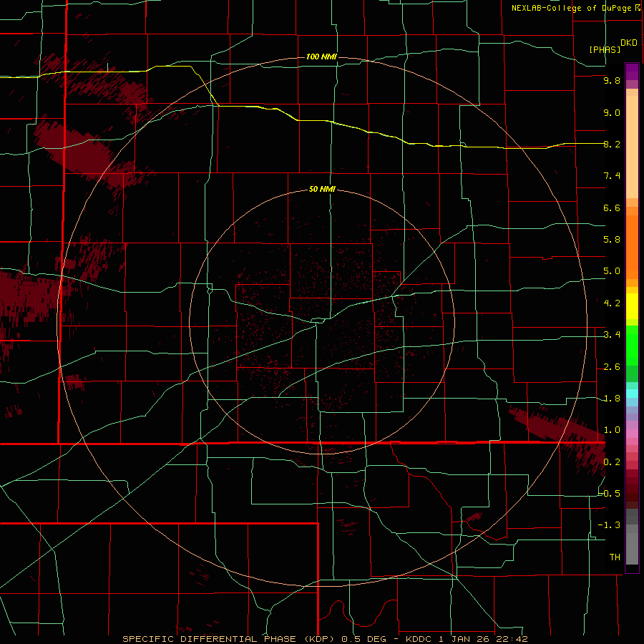Image resolution: width=644 pixels, height=644 pixels.
Task: Click the [PHAS] units label
Action: click(605, 49)
